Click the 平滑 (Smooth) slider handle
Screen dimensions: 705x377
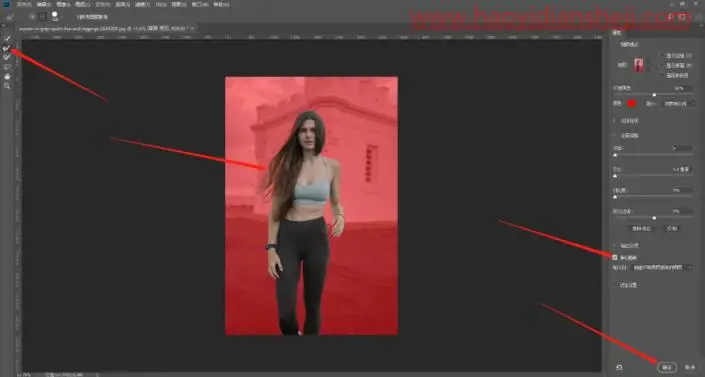pos(615,155)
